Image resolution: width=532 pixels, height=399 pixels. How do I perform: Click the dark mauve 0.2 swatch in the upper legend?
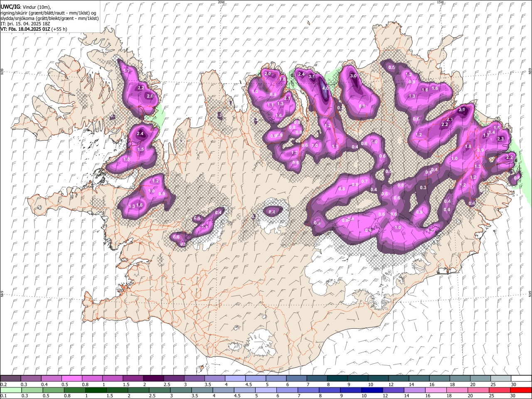click(x=10, y=378)
